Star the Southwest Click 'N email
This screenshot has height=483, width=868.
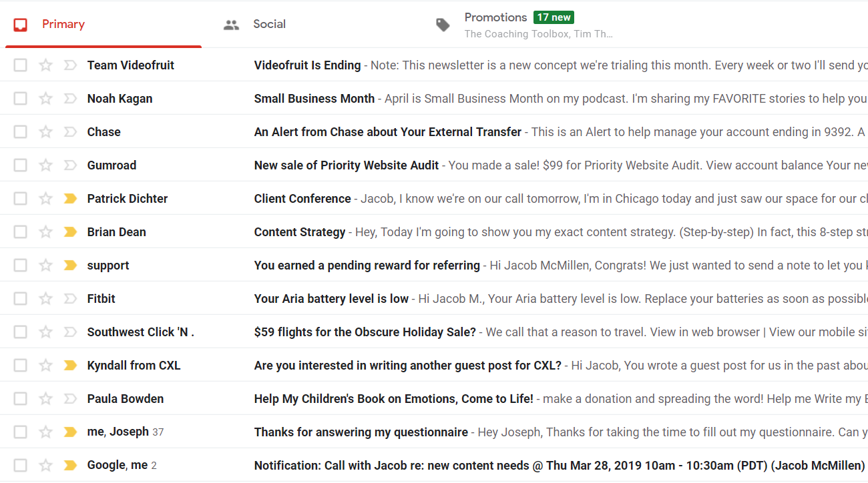click(x=45, y=332)
